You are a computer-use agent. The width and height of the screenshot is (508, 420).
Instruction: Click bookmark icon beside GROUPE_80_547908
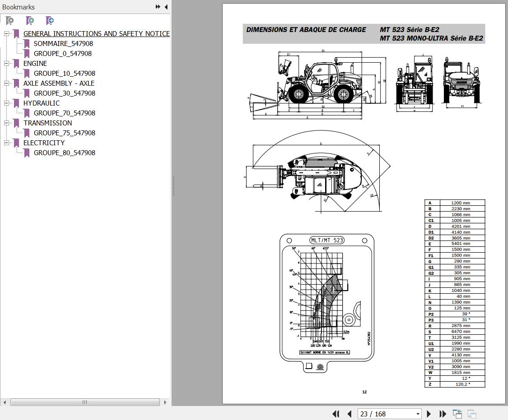click(x=27, y=153)
